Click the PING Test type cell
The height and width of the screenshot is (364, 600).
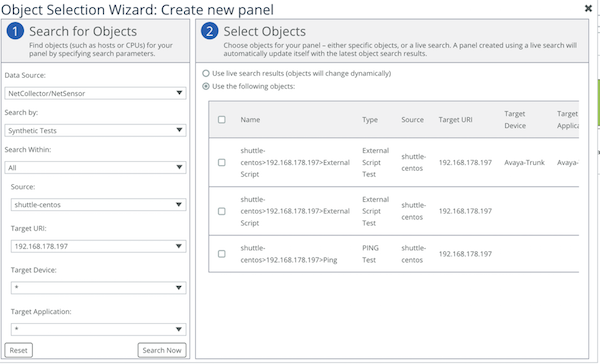[370, 254]
